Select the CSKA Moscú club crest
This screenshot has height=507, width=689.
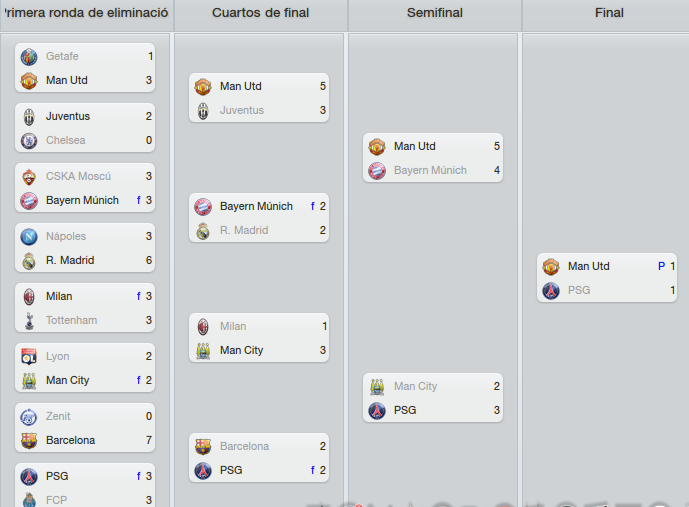tap(29, 177)
